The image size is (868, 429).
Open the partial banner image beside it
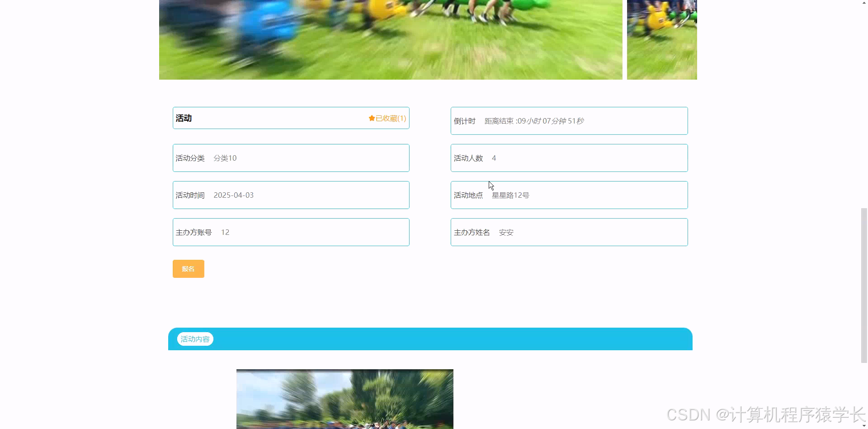pyautogui.click(x=662, y=40)
